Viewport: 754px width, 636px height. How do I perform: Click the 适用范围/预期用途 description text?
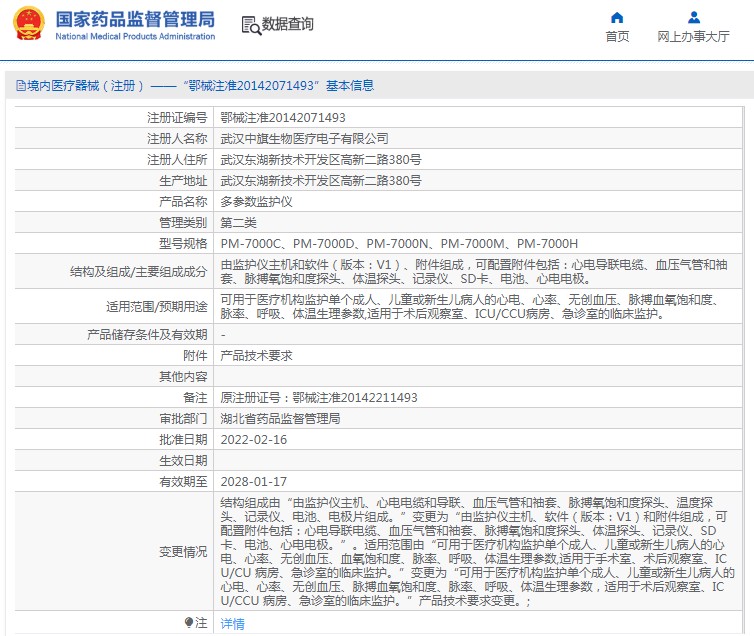pyautogui.click(x=470, y=307)
